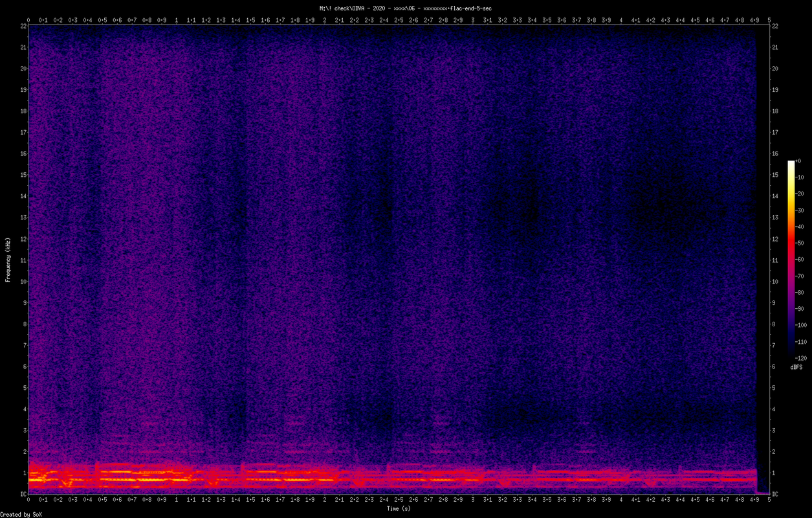
Task: Click "0·5" on the top time axis
Action: (102, 20)
